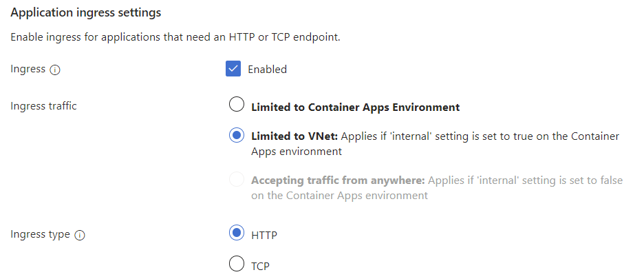Click the 'Limited to Container Apps Environment' label
Image resolution: width=644 pixels, height=279 pixels.
(x=355, y=107)
